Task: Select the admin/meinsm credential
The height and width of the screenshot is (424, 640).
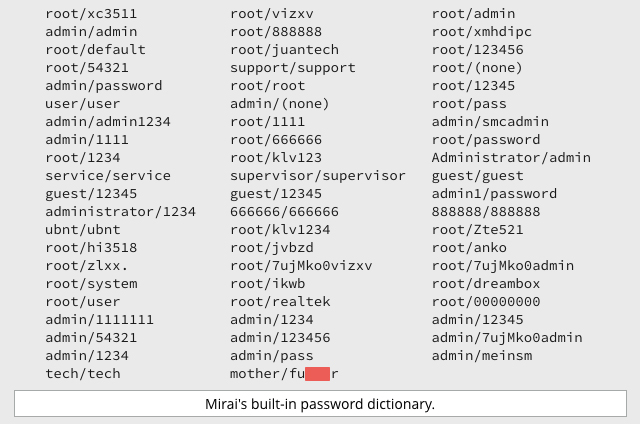Action: (482, 356)
